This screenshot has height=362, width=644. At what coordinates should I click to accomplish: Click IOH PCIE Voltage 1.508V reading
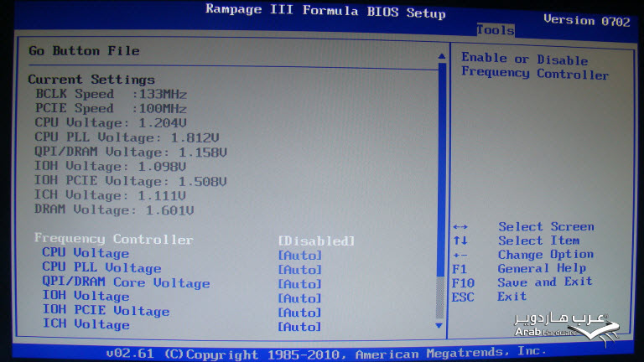coord(130,181)
